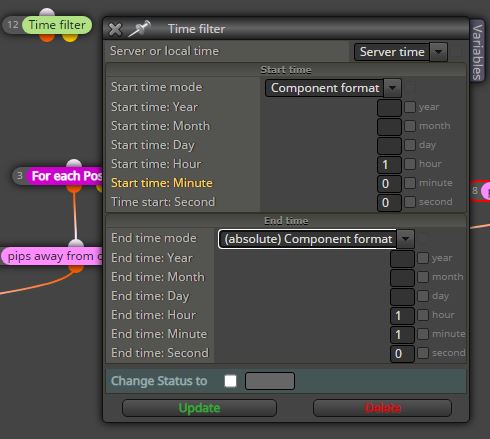Toggle End time day checkbox
This screenshot has height=439, width=490.
423,296
